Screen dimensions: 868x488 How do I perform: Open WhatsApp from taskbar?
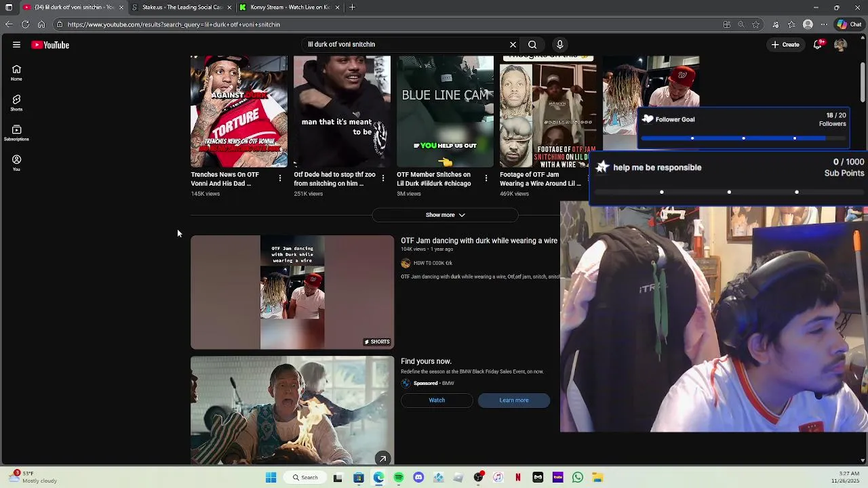click(x=578, y=478)
